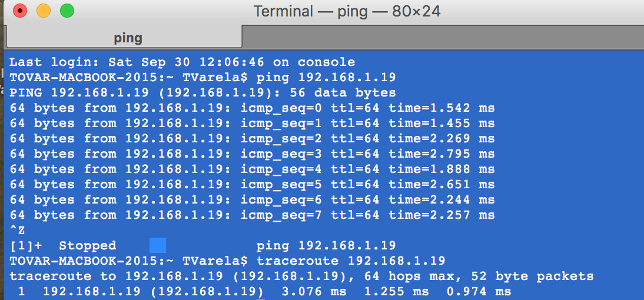Click the time=1.455 ms value
Screen dimensions: 644x300
pyautogui.click(x=441, y=124)
